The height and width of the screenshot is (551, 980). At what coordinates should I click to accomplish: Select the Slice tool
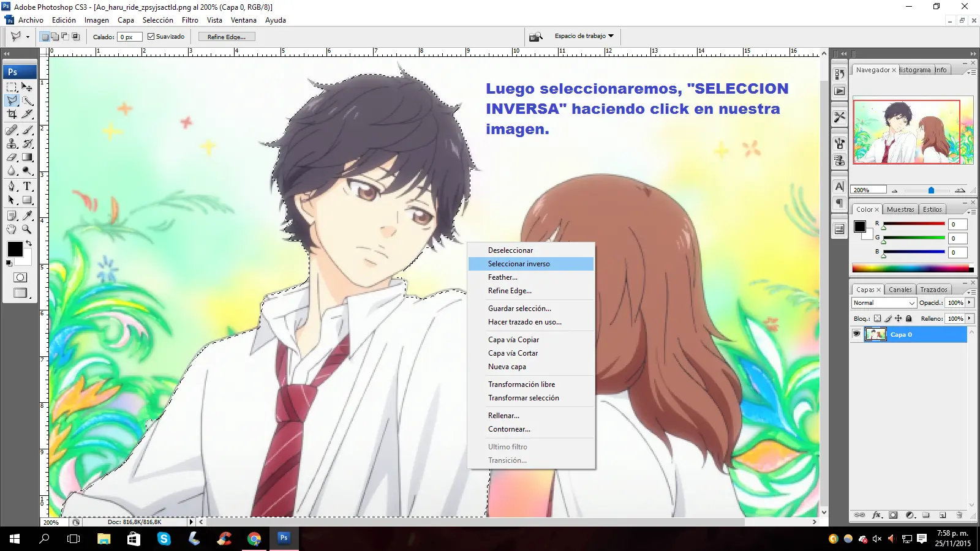[27, 114]
